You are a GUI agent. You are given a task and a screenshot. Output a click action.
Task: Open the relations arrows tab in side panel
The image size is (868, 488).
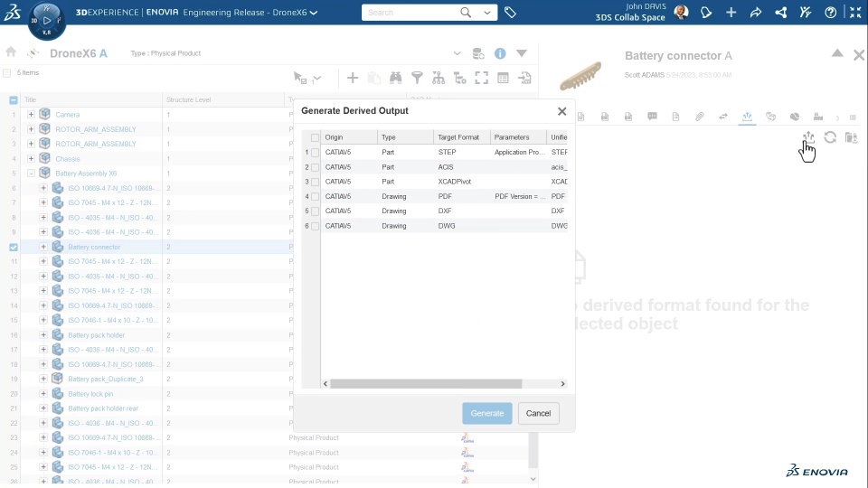(x=723, y=117)
